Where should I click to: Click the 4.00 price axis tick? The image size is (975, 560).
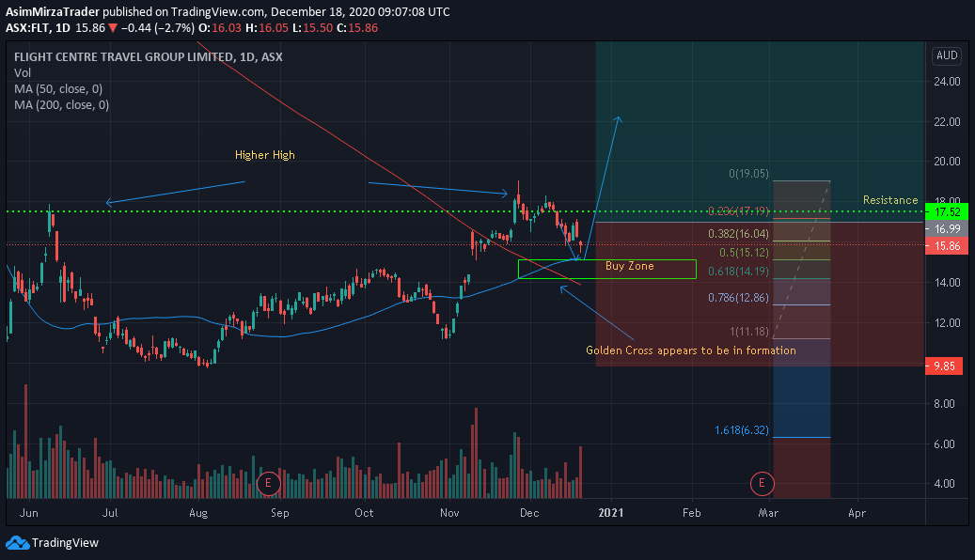944,484
